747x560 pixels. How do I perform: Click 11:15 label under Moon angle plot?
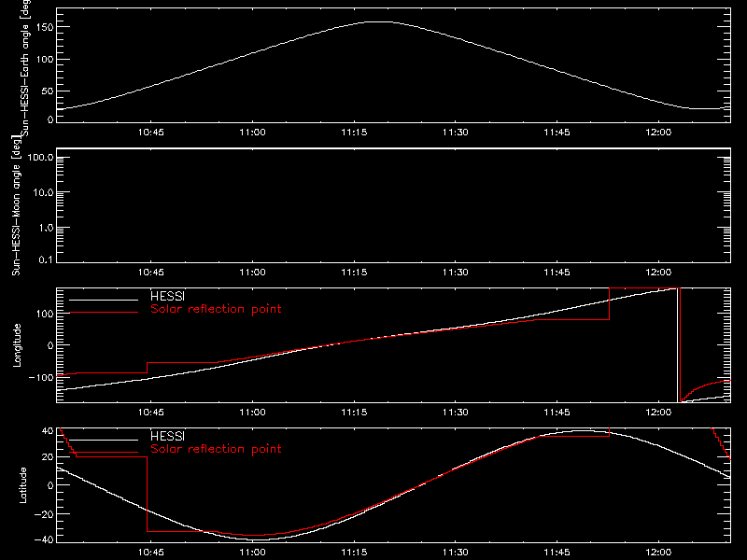coord(354,273)
